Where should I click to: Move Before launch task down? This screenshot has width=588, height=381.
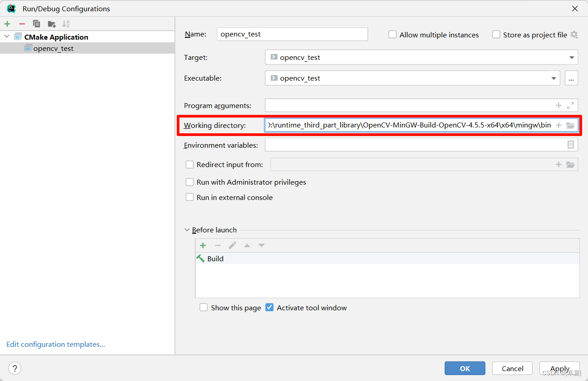pyautogui.click(x=262, y=245)
